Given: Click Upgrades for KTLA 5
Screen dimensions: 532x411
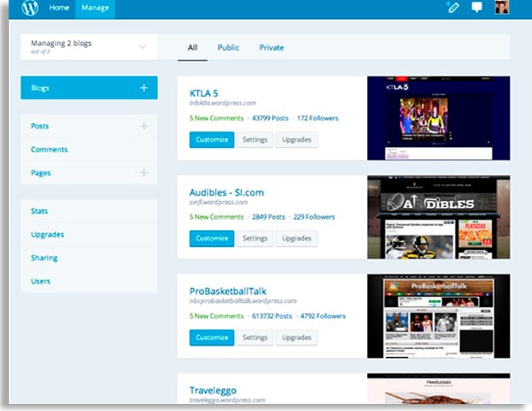Looking at the screenshot, I should click(x=296, y=140).
